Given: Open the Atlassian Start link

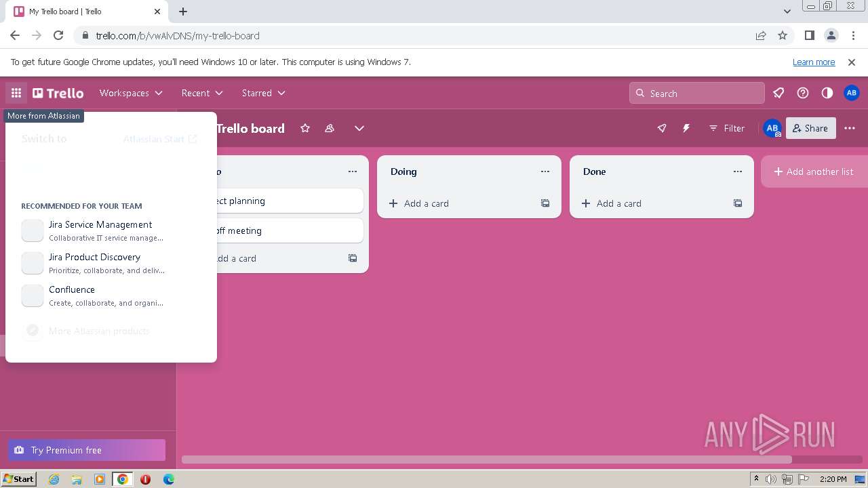Looking at the screenshot, I should click(160, 139).
